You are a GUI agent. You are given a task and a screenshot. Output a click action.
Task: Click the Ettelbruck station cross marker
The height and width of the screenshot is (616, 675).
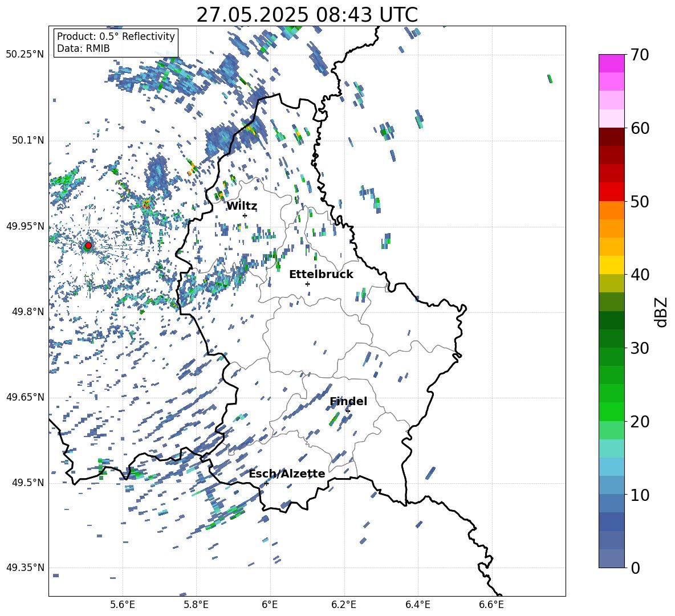307,284
